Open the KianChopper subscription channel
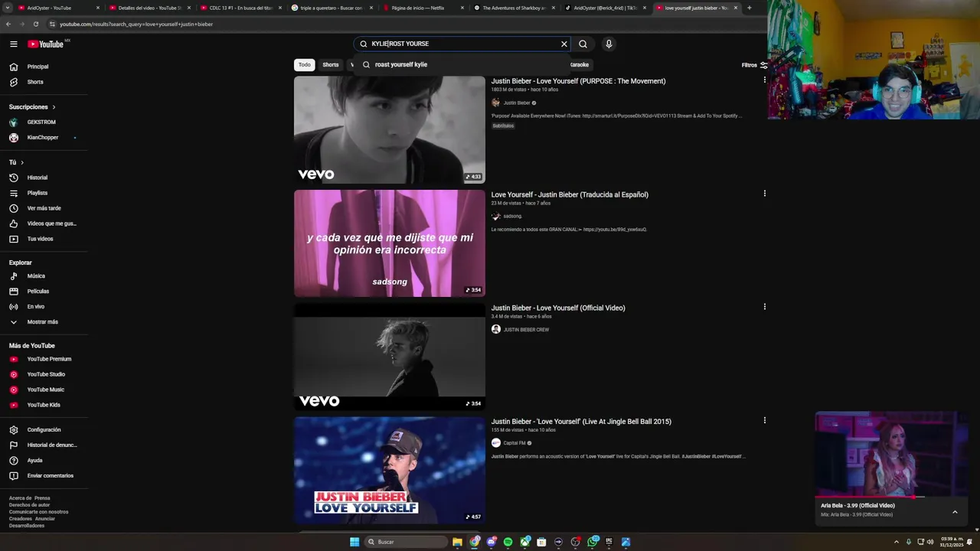Screen dimensions: 980x551 coord(44,138)
